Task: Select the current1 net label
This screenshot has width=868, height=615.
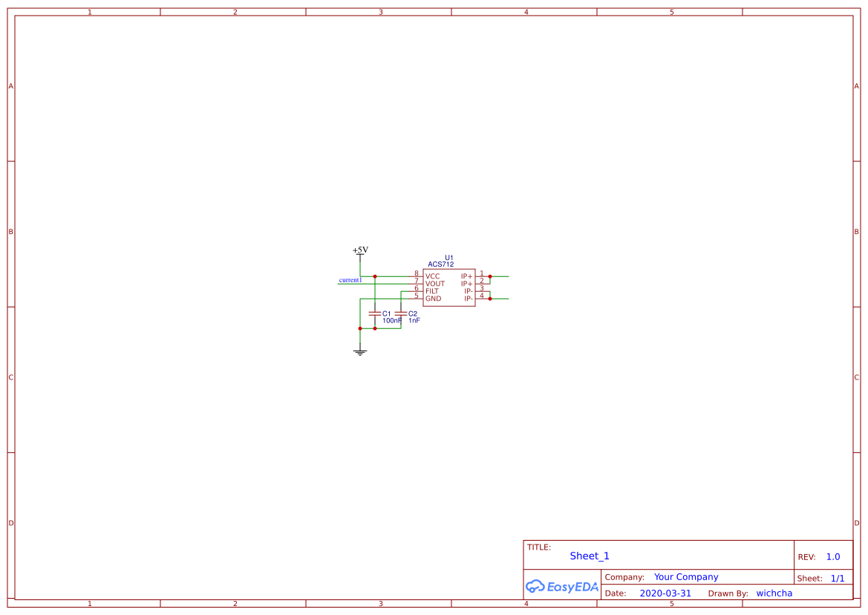Action: pyautogui.click(x=350, y=279)
